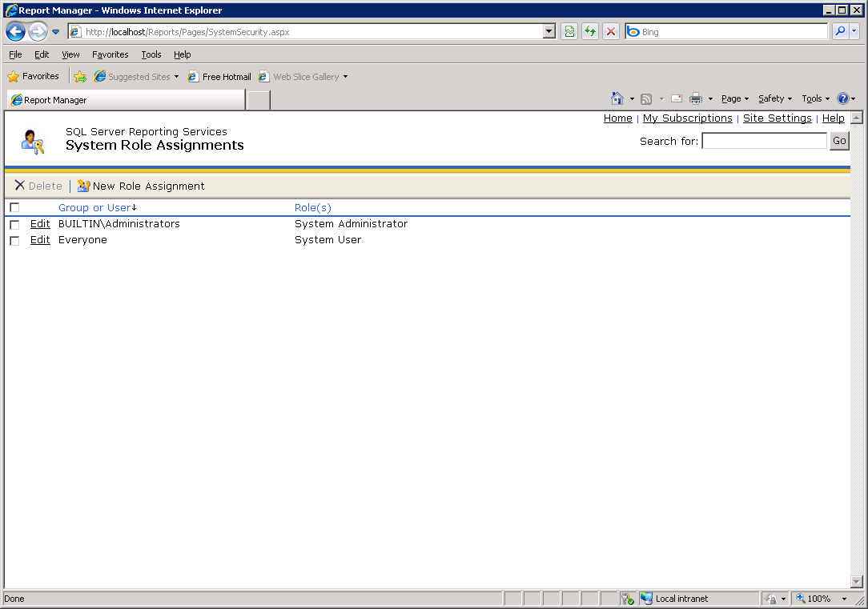This screenshot has width=868, height=609.
Task: Click Add to Favorites Bar star icon
Action: [x=80, y=76]
